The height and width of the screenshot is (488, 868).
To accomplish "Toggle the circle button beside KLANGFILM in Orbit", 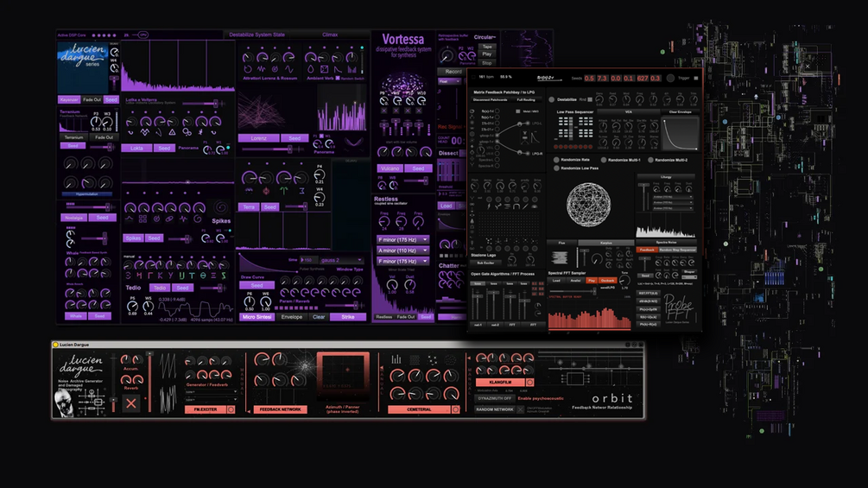I will click(x=529, y=383).
